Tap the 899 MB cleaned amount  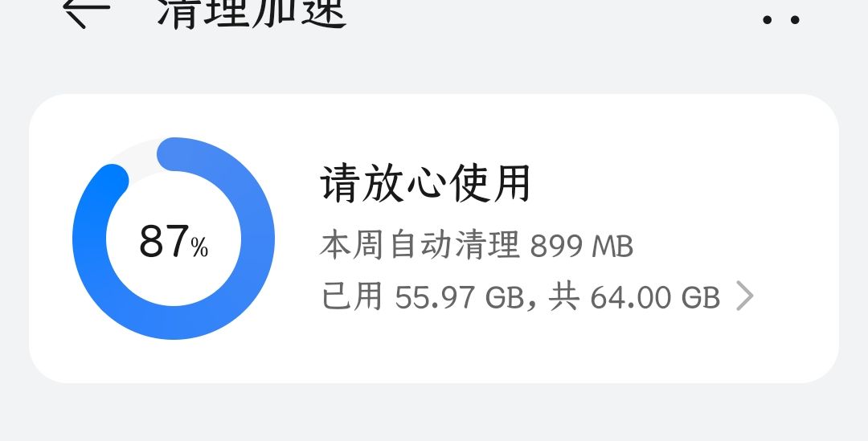pyautogui.click(x=582, y=246)
